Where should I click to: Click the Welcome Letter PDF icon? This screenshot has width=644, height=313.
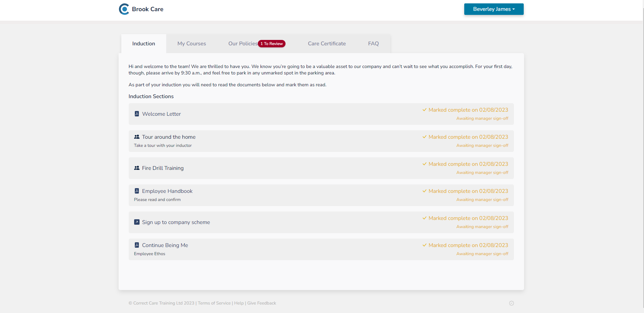137,114
